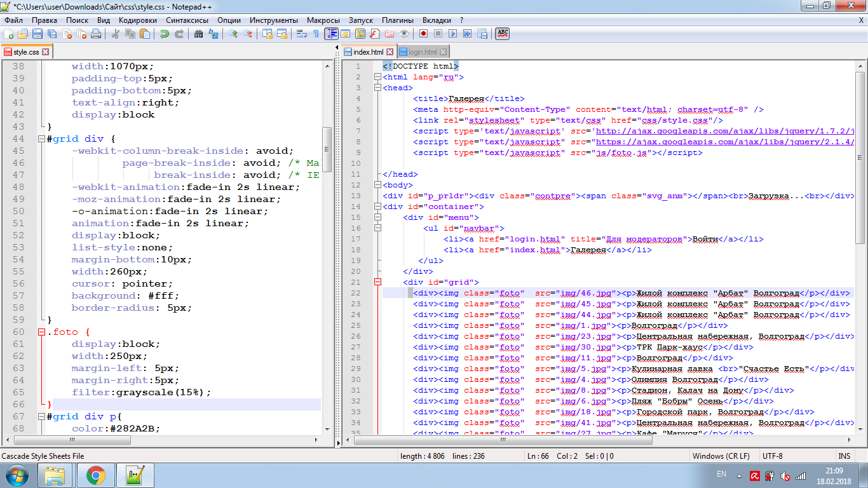
Task: Click the Zoom In magnifier icon
Action: (x=233, y=34)
